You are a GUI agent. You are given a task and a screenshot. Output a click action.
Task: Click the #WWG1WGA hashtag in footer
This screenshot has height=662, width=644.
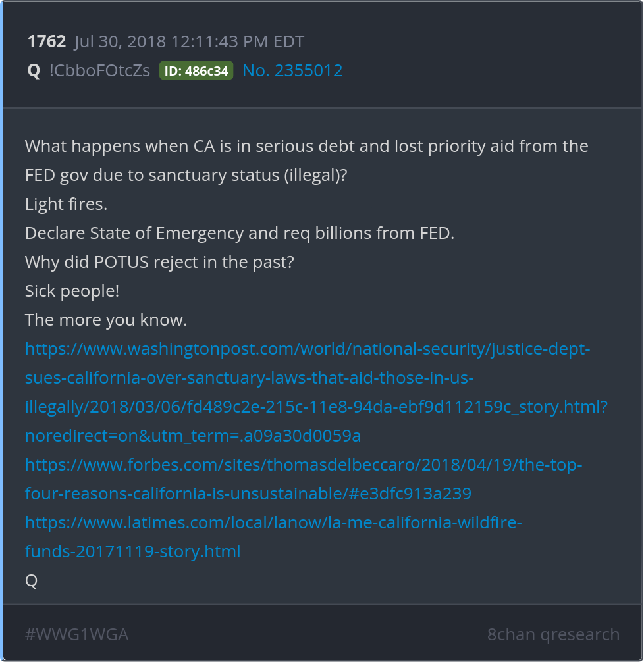76,634
